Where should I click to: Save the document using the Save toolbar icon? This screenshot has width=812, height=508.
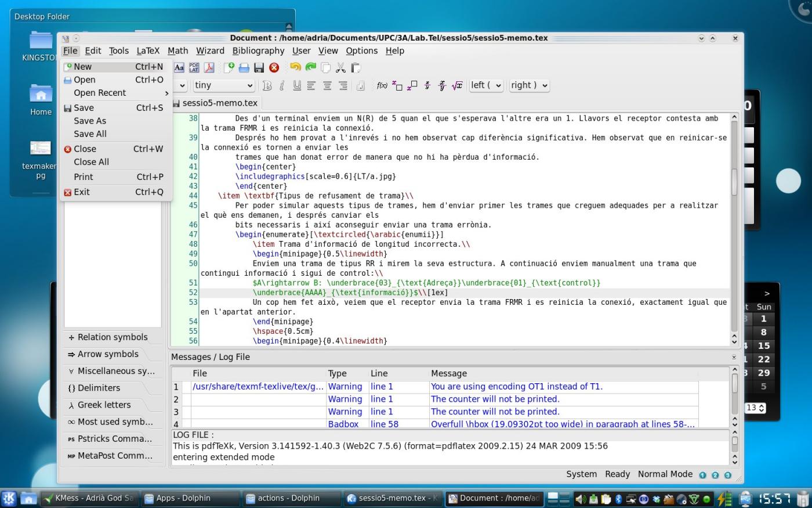pos(259,67)
